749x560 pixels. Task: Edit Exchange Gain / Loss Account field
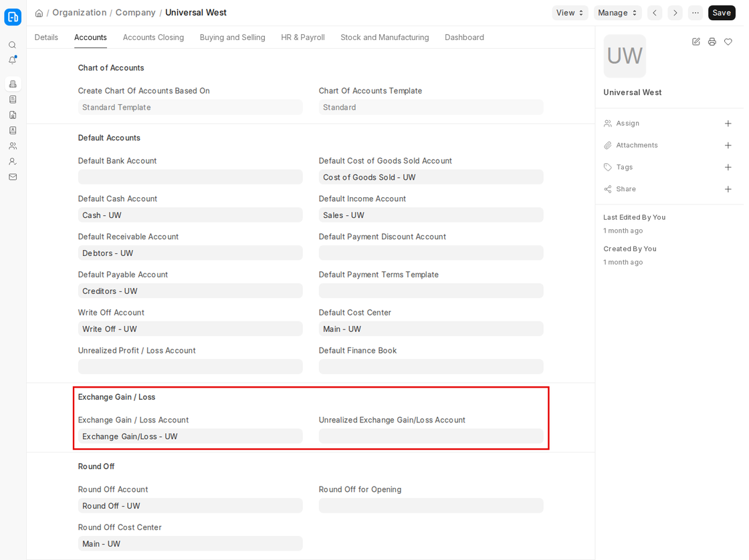coord(190,436)
